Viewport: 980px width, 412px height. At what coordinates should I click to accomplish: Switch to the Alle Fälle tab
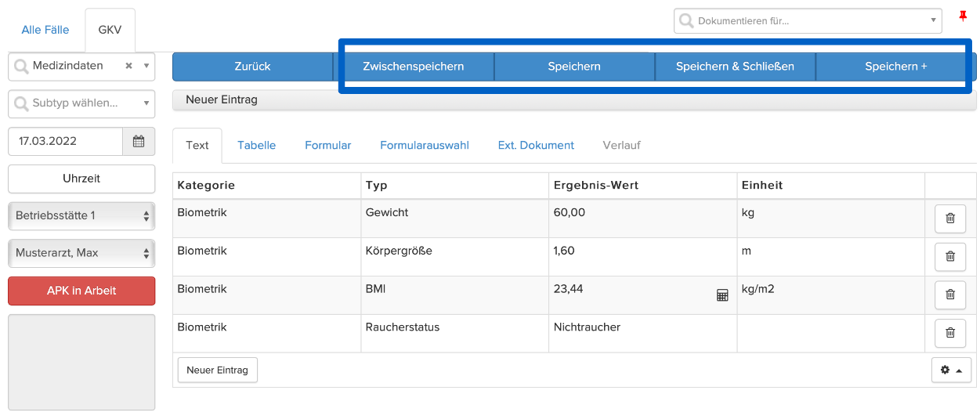(45, 30)
